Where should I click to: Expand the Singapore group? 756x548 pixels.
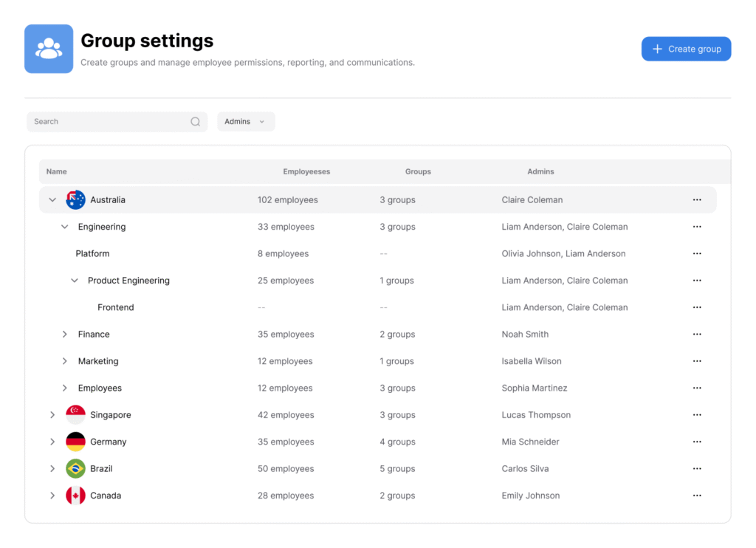click(x=52, y=415)
